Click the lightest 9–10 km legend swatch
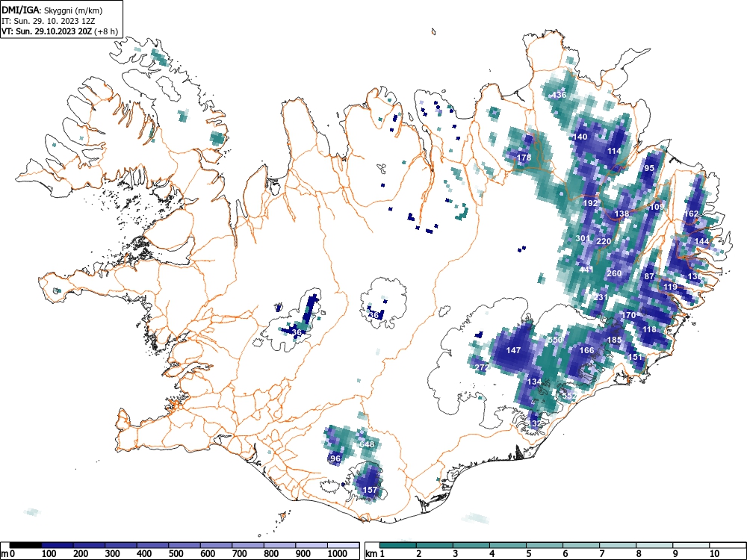747x560 pixels. click(691, 545)
